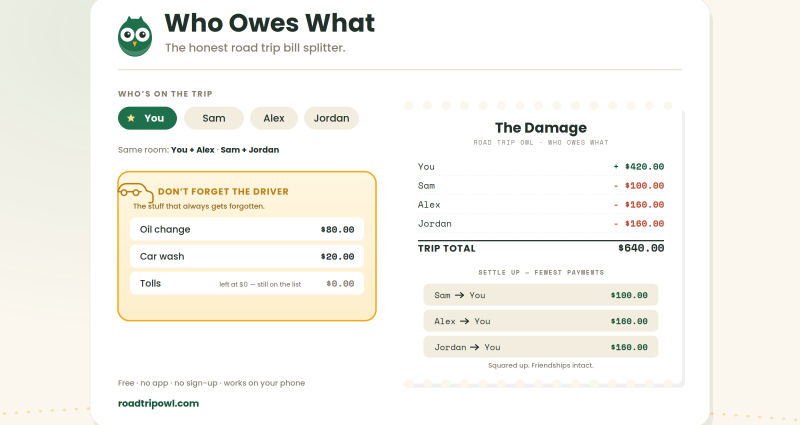Click the "WHO'S ON THE TRIP" label

165,94
